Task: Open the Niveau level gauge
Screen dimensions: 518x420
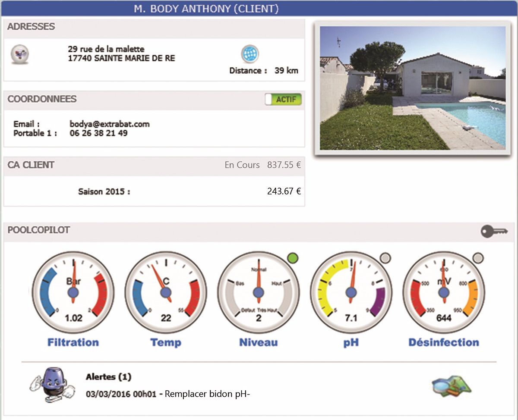Action: [258, 293]
